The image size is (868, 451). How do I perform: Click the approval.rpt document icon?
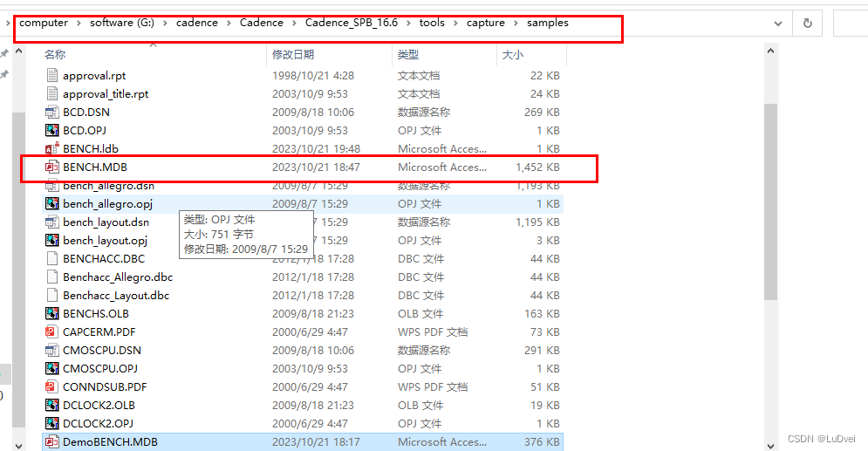(52, 75)
